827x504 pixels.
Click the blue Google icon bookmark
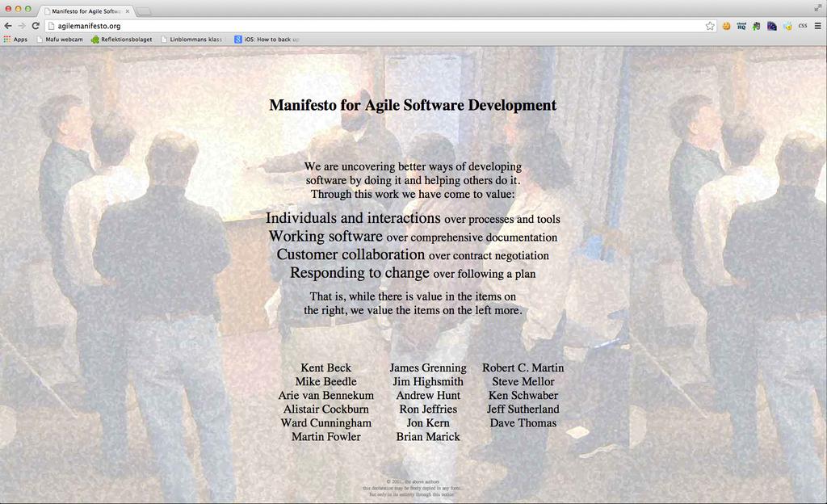pyautogui.click(x=238, y=39)
